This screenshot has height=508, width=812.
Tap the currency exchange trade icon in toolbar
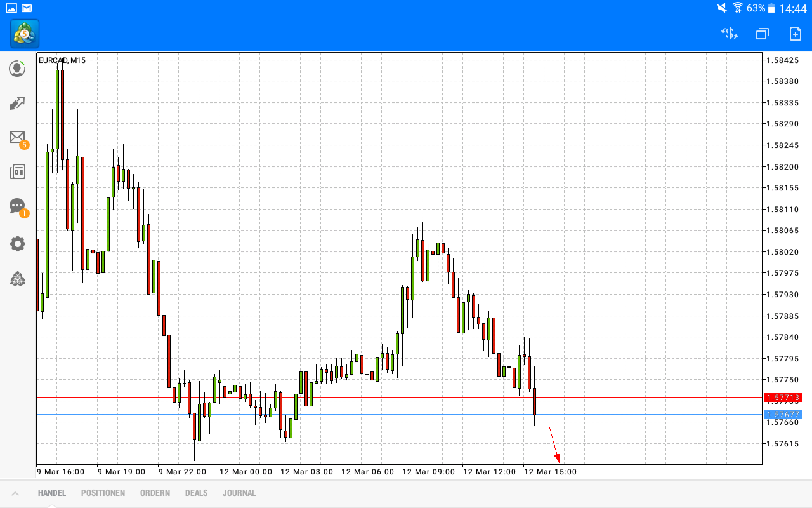729,33
